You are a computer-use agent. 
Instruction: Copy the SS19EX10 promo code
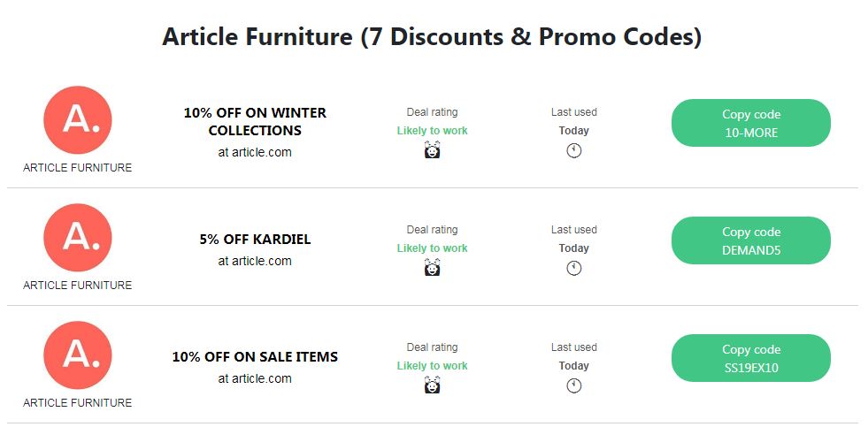pos(751,358)
